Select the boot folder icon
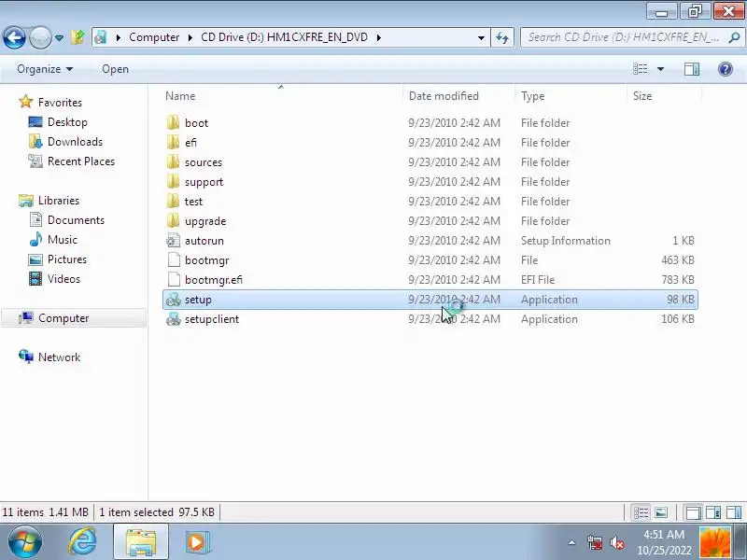The height and width of the screenshot is (560, 747). [174, 122]
